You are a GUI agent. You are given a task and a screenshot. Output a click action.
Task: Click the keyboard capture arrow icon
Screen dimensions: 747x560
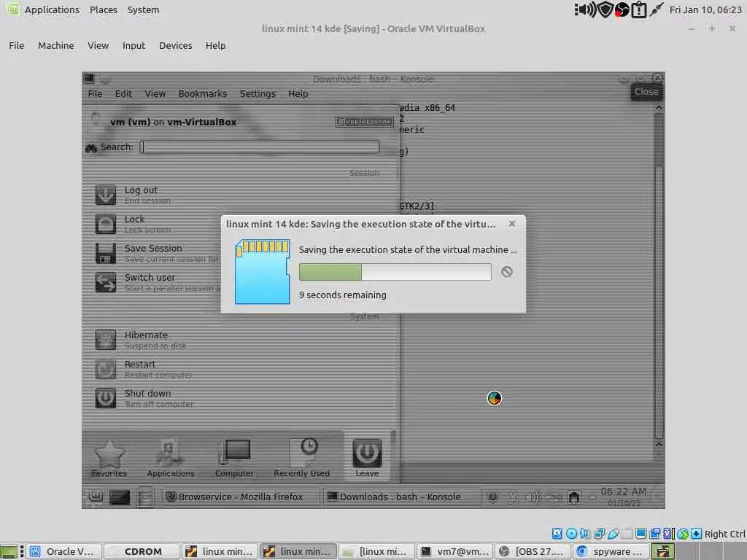coord(696,534)
